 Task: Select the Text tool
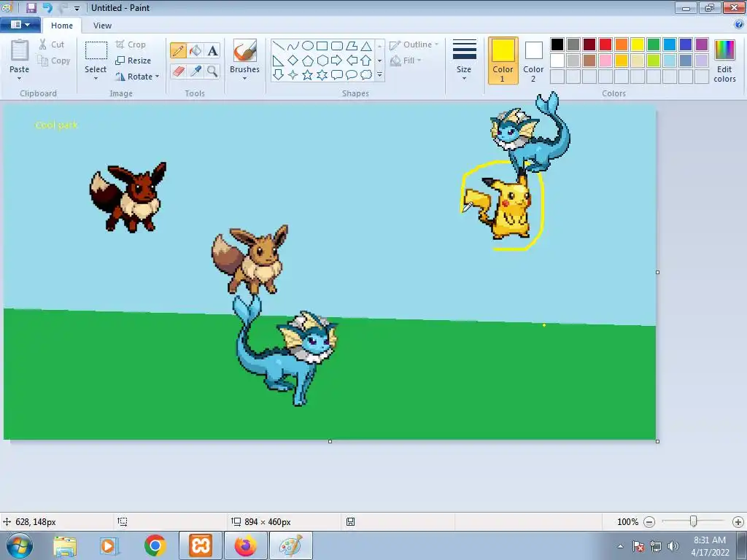point(212,50)
